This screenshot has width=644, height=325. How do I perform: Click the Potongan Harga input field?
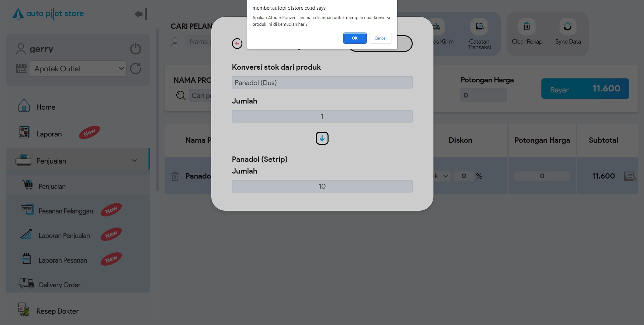(x=483, y=95)
